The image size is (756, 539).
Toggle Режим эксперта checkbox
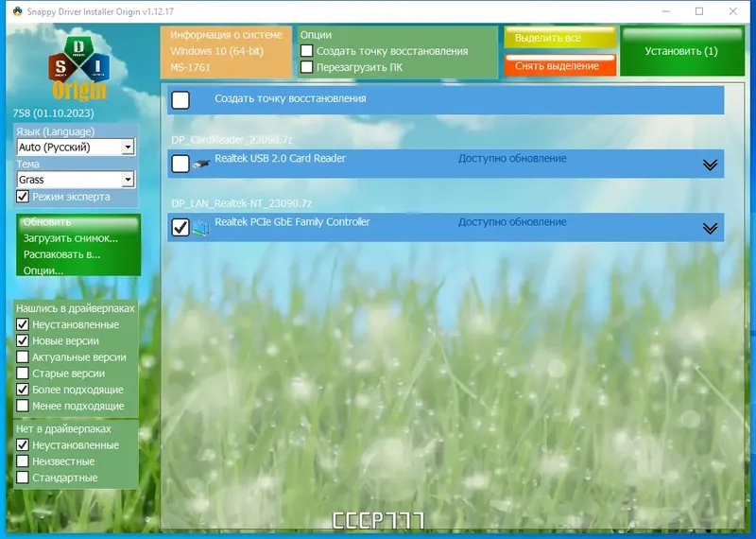(x=23, y=197)
